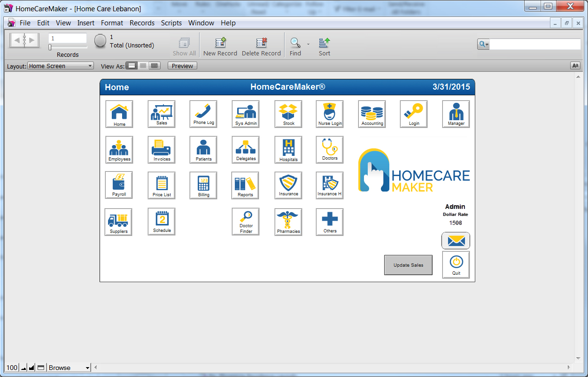Switch to Table view
Screen dimensions: 588x377
[154, 66]
